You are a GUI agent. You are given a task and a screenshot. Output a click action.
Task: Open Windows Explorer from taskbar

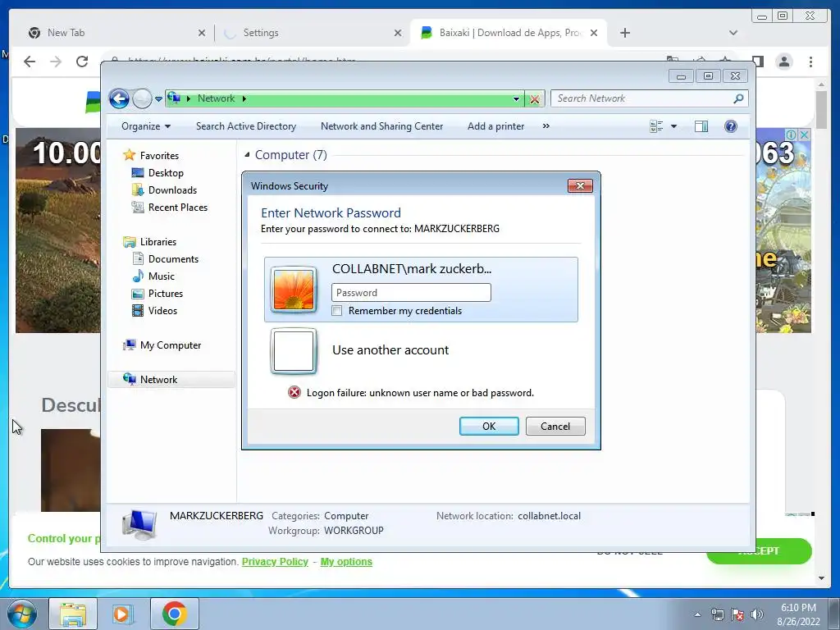[73, 614]
